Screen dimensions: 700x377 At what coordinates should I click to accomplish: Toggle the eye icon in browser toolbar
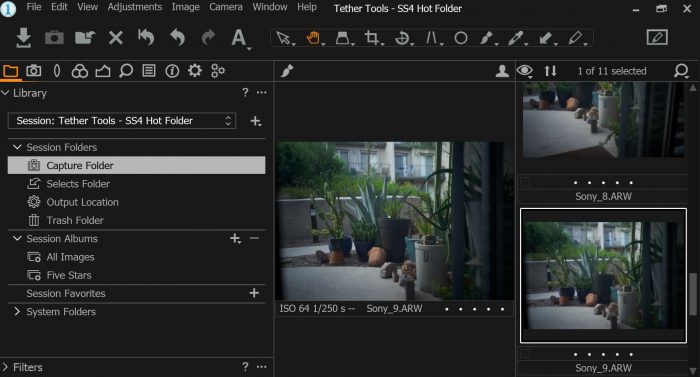tap(525, 71)
